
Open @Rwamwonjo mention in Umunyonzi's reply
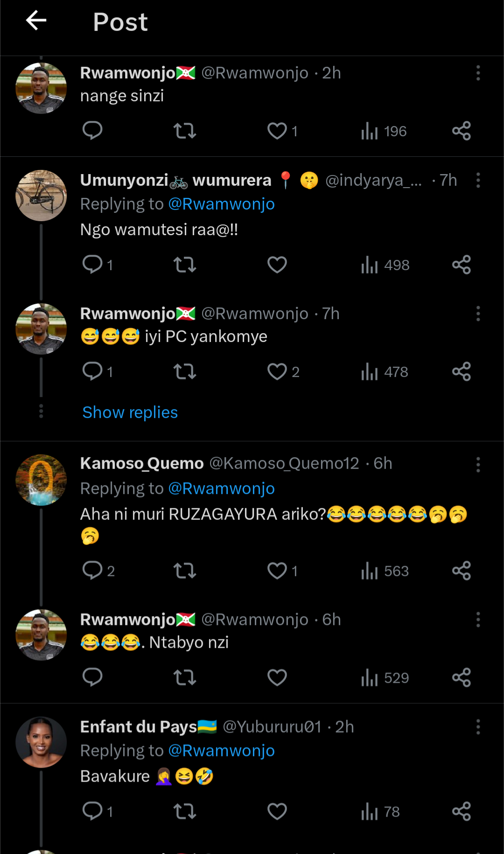(221, 204)
